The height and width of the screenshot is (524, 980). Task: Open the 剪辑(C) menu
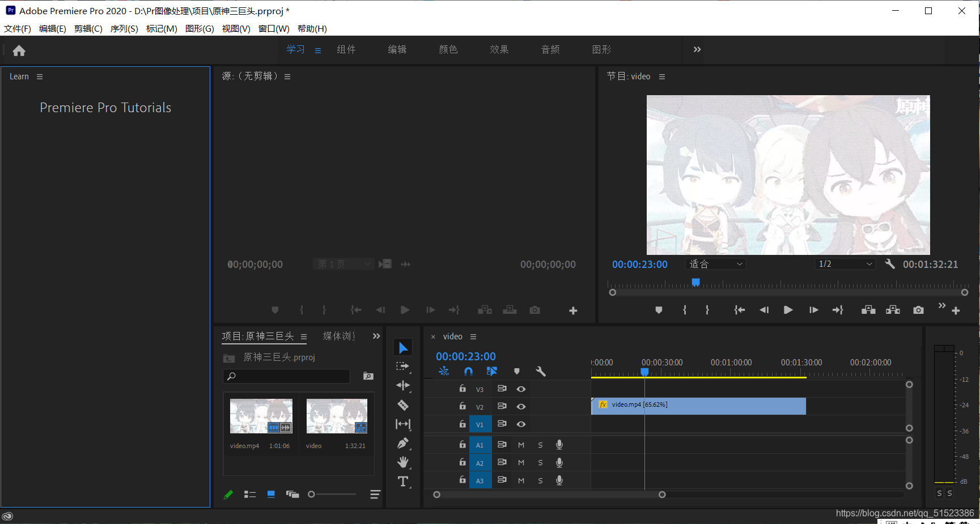click(x=88, y=29)
